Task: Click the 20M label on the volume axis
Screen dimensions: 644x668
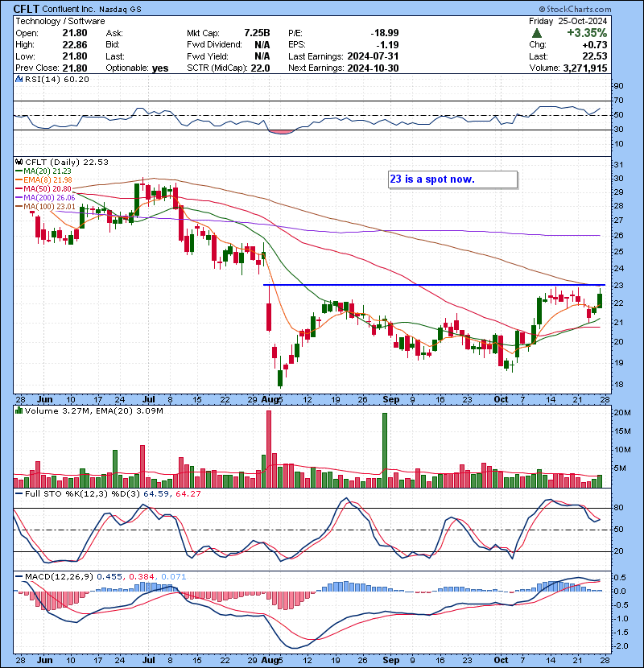Action: tap(621, 412)
